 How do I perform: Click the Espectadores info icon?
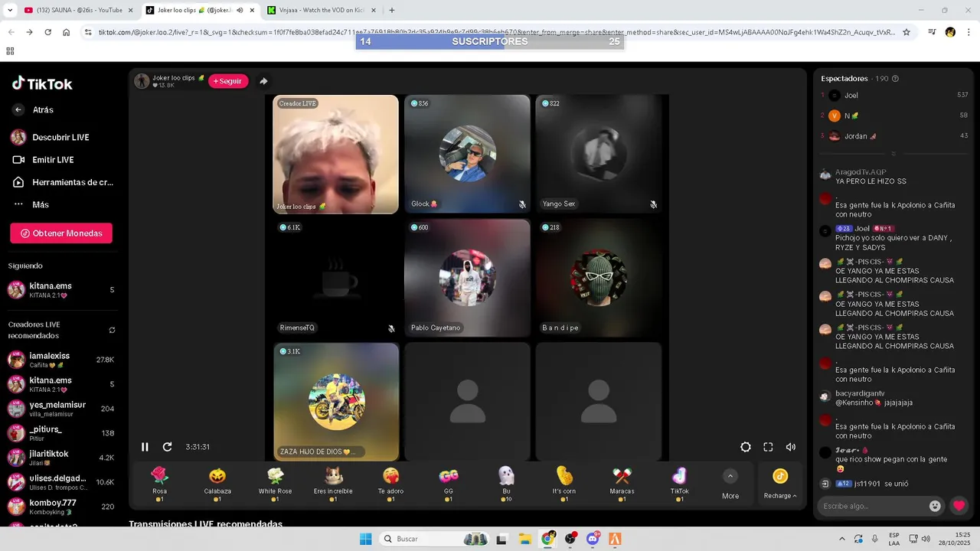pos(895,79)
